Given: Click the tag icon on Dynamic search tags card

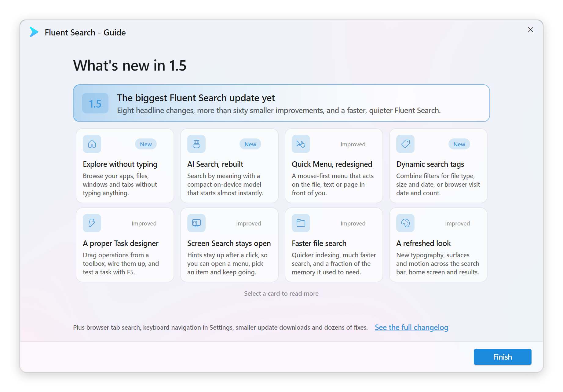Looking at the screenshot, I should click(405, 144).
